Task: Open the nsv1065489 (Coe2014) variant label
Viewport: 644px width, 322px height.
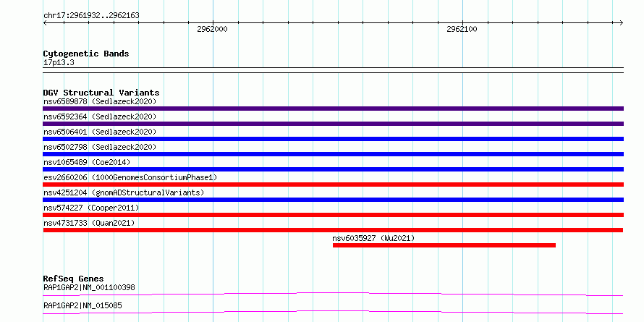Action: (x=87, y=162)
